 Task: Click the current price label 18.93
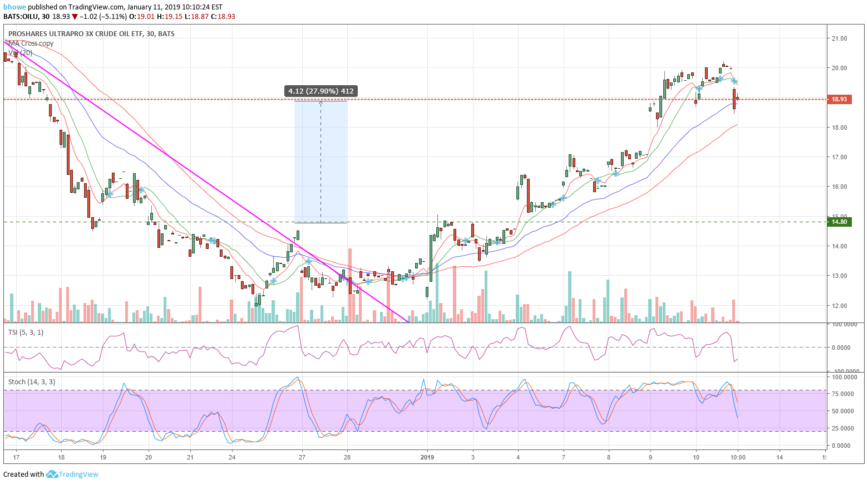coord(839,99)
